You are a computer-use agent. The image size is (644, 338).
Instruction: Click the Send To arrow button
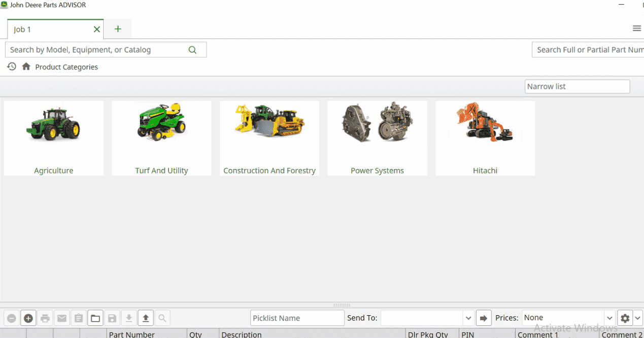(x=484, y=318)
